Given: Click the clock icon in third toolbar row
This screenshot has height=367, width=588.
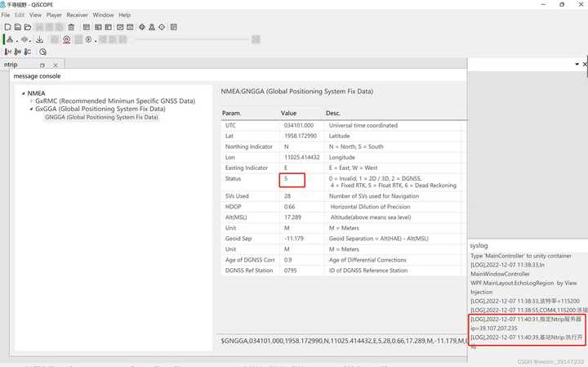Looking at the screenshot, I should pyautogui.click(x=42, y=51).
